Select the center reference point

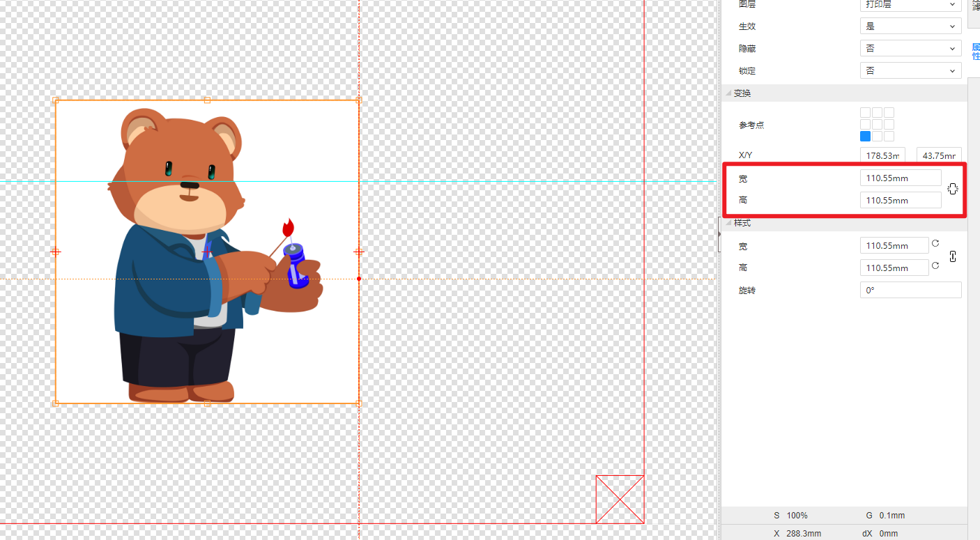877,124
